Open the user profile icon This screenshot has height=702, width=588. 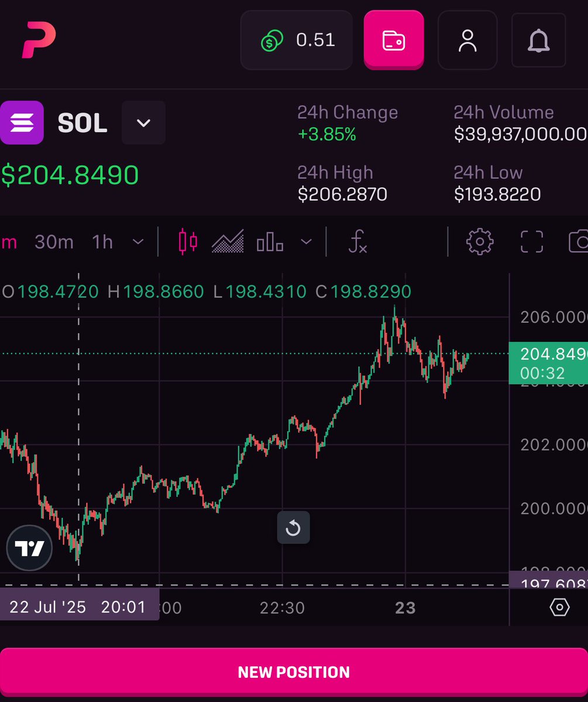tap(467, 40)
